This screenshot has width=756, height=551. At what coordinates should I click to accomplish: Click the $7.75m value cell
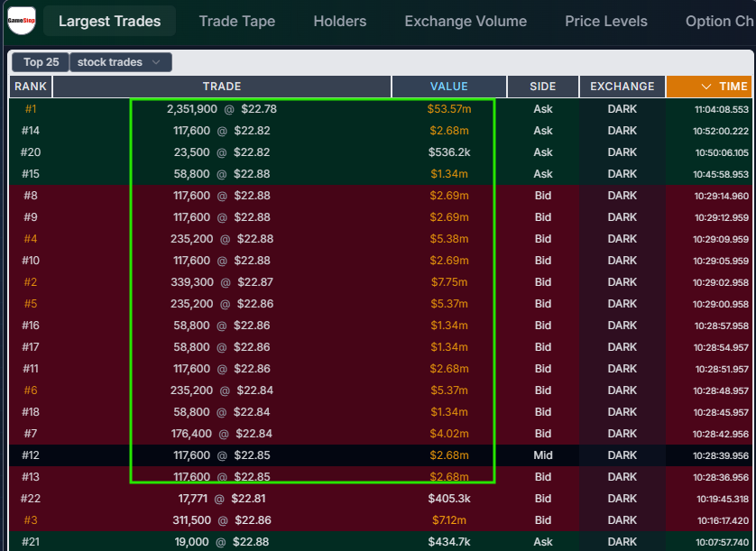coord(449,282)
